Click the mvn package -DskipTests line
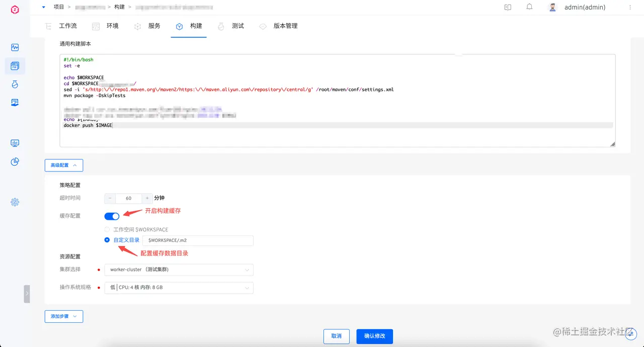The width and height of the screenshot is (644, 347). click(95, 95)
